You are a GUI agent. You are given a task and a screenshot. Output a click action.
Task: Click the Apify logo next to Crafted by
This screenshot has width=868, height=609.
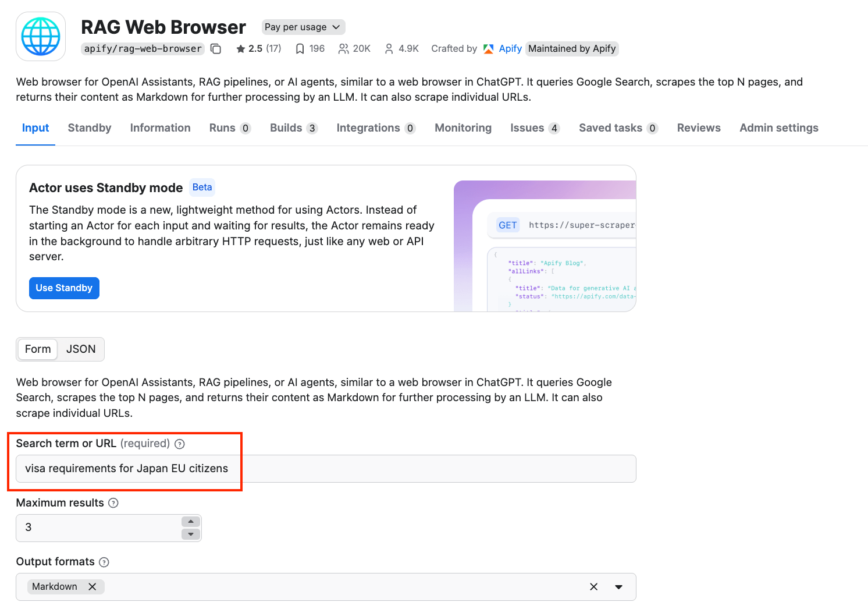click(489, 48)
